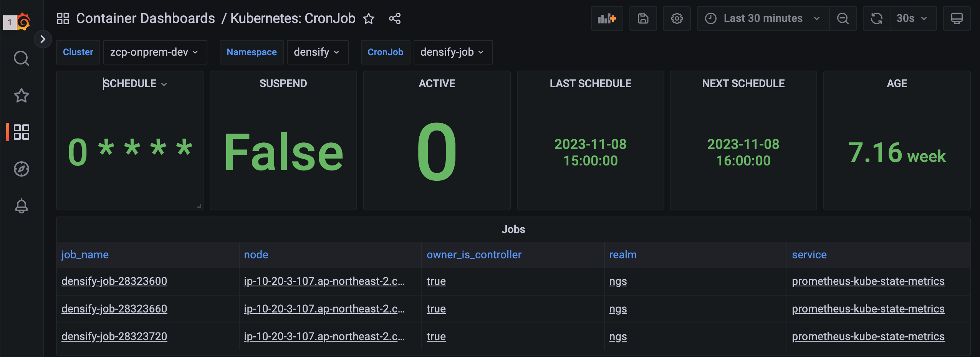Open the sidebar search icon
The width and height of the screenshot is (980, 357).
(x=22, y=58)
